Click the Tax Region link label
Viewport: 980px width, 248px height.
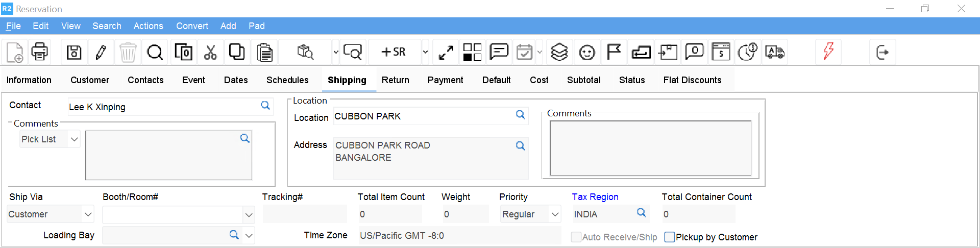pyautogui.click(x=595, y=197)
